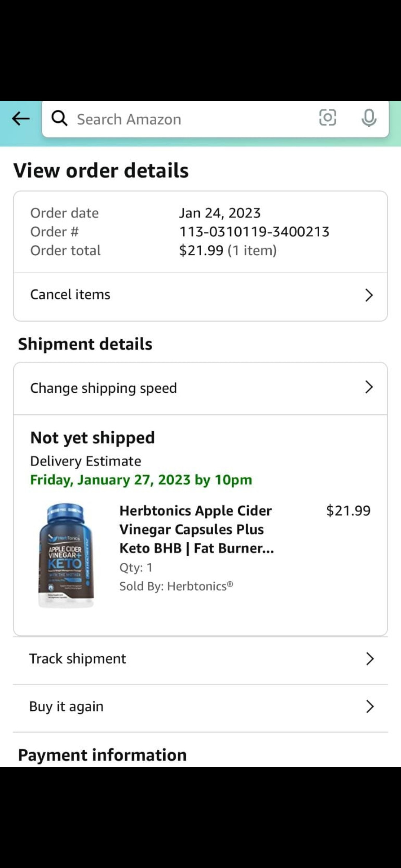Select Change shipping speed option

[x=104, y=388]
